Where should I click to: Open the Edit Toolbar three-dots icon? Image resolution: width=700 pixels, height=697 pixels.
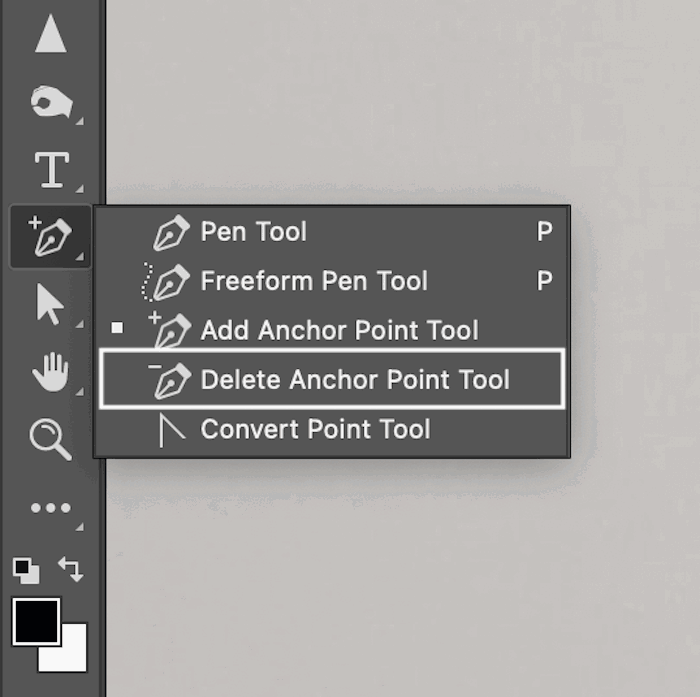coord(51,508)
